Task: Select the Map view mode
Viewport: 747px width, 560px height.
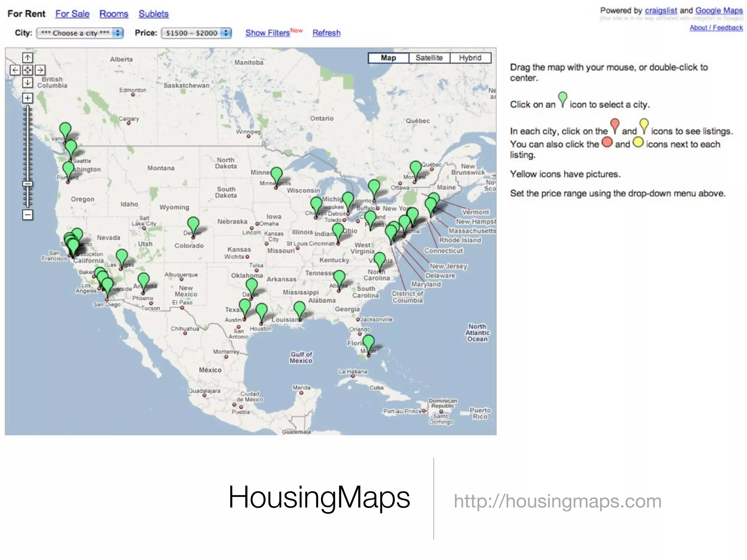Action: [x=388, y=58]
